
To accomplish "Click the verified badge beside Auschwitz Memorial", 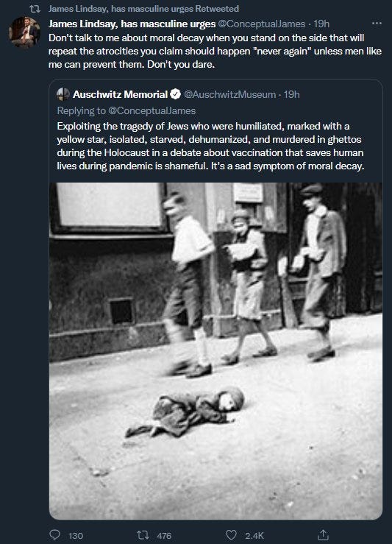I will pos(176,94).
